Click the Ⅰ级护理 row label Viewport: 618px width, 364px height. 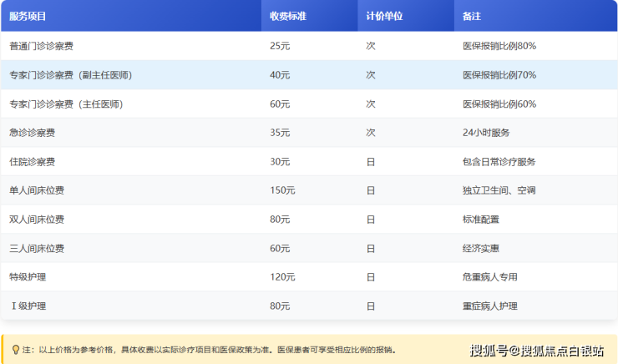28,306
